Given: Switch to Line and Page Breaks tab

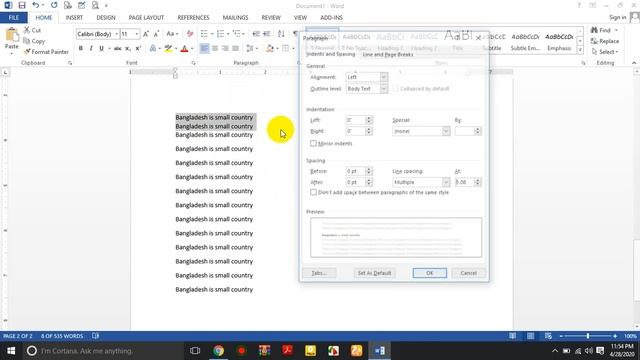Looking at the screenshot, I should [388, 54].
